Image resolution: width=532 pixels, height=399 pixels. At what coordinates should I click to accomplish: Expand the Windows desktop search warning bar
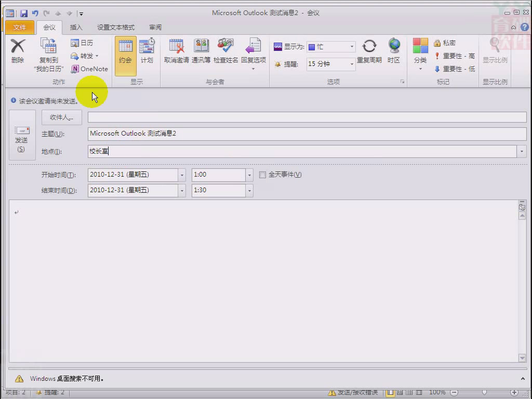(x=523, y=378)
